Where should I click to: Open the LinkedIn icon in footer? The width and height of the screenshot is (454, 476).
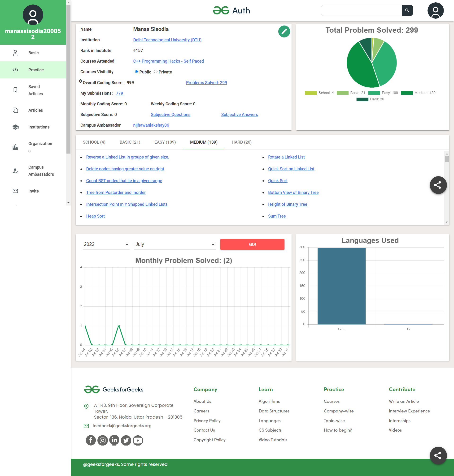114,440
